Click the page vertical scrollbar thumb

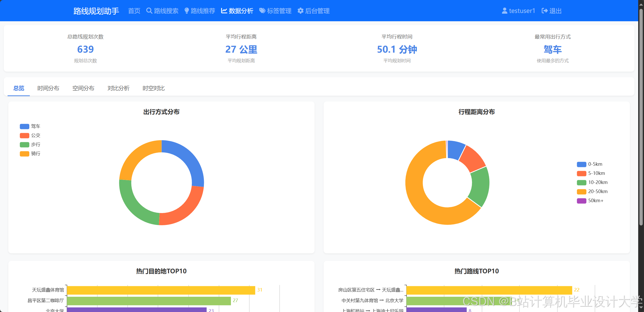[x=641, y=116]
